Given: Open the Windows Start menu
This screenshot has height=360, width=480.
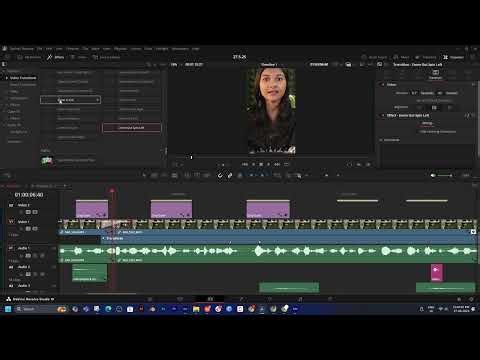Looking at the screenshot, I should 8,309.
